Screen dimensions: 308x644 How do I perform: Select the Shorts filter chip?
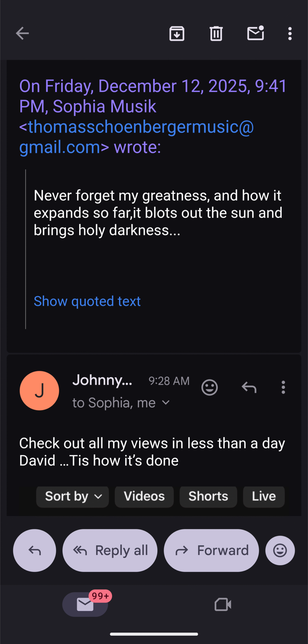208,497
